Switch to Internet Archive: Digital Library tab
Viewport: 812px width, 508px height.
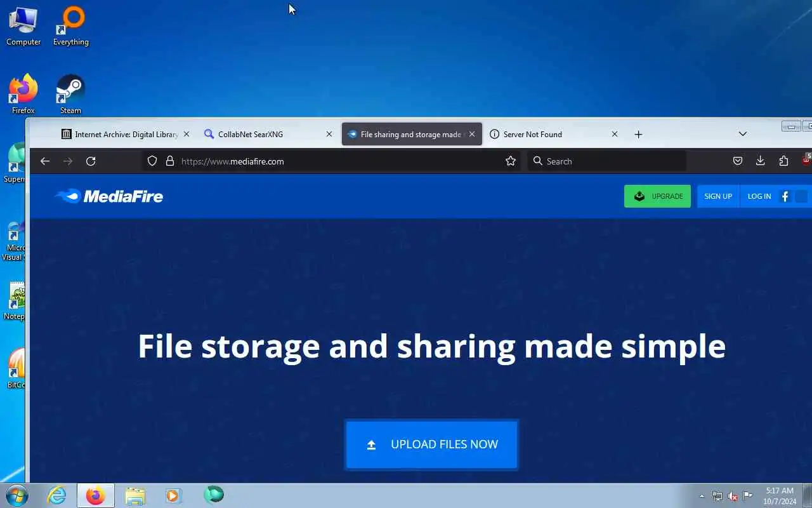126,134
